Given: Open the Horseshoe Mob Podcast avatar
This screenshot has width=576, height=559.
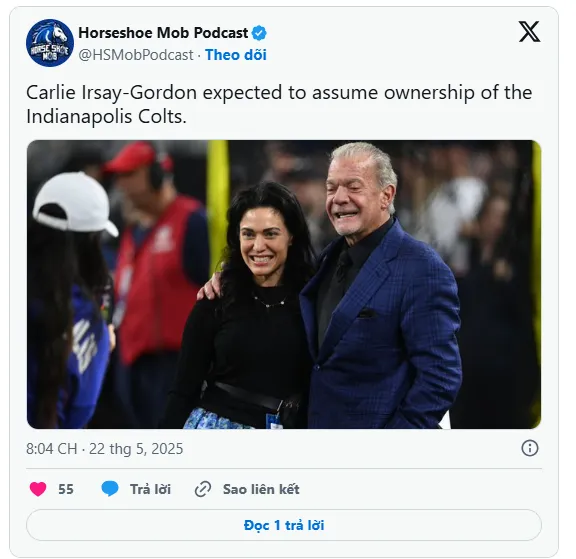Looking at the screenshot, I should click(50, 43).
